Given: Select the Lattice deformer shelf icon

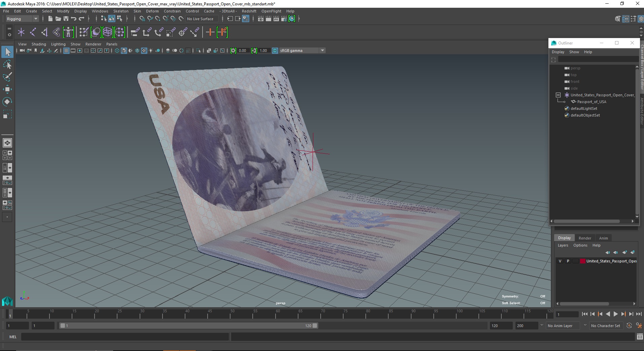Looking at the screenshot, I should click(107, 32).
